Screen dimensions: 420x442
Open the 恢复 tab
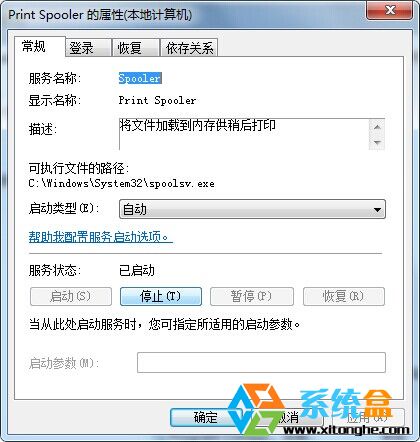point(135,48)
